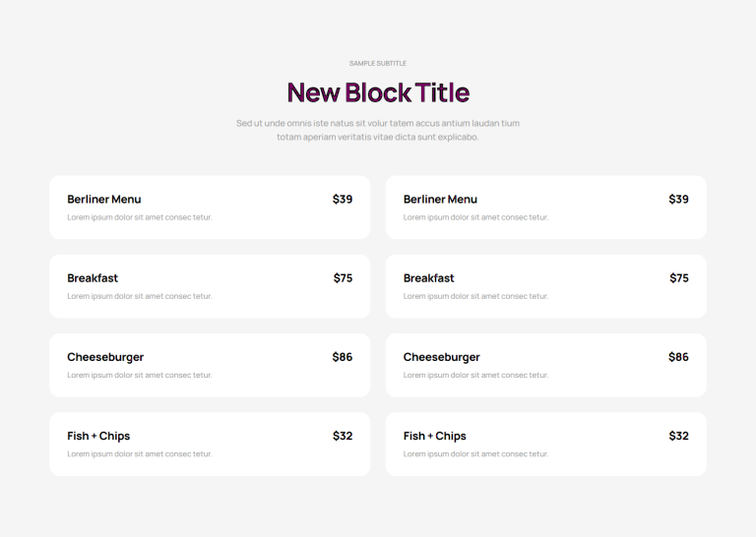Screen dimensions: 756x537
Task: Click the New Block Title heading
Action: (378, 92)
